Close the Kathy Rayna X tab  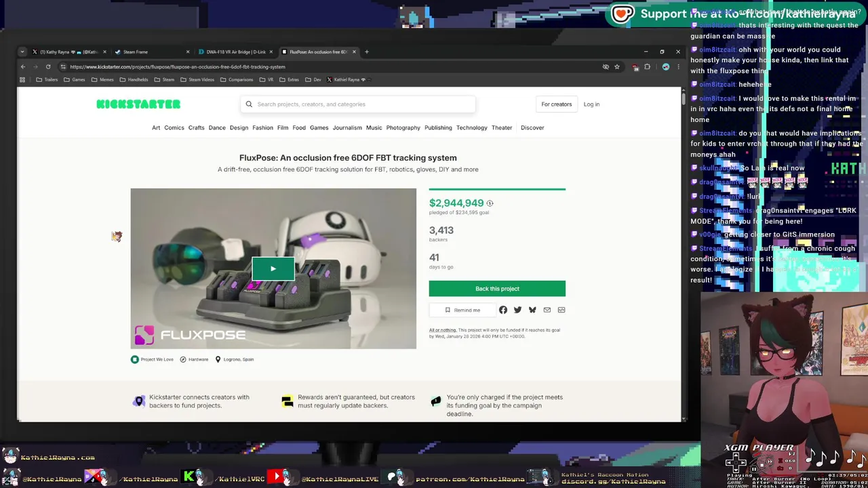click(104, 52)
